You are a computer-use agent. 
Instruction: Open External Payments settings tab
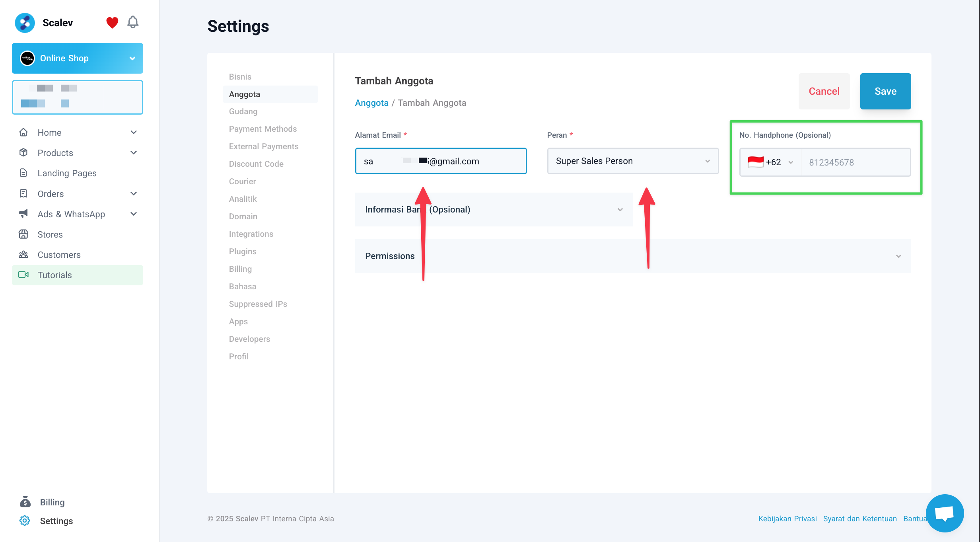click(263, 146)
